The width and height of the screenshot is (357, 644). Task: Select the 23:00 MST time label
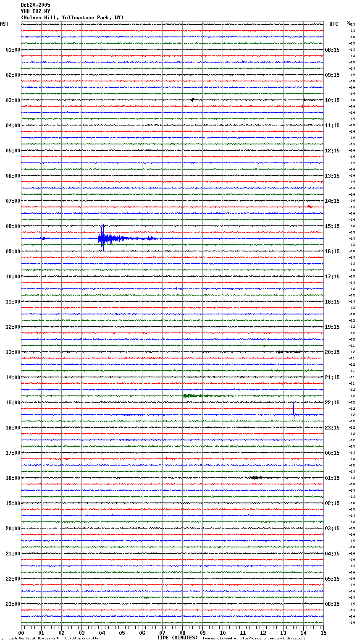(x=13, y=604)
